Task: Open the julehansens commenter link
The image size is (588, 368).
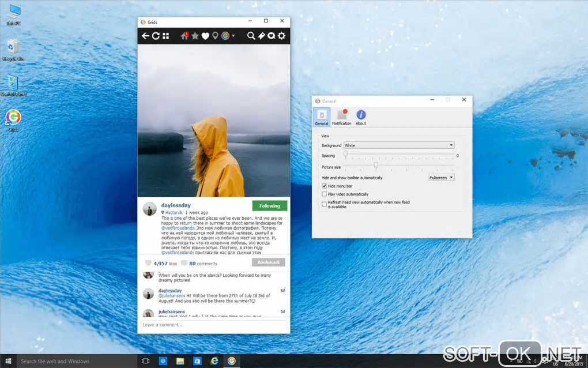Action: pyautogui.click(x=171, y=311)
